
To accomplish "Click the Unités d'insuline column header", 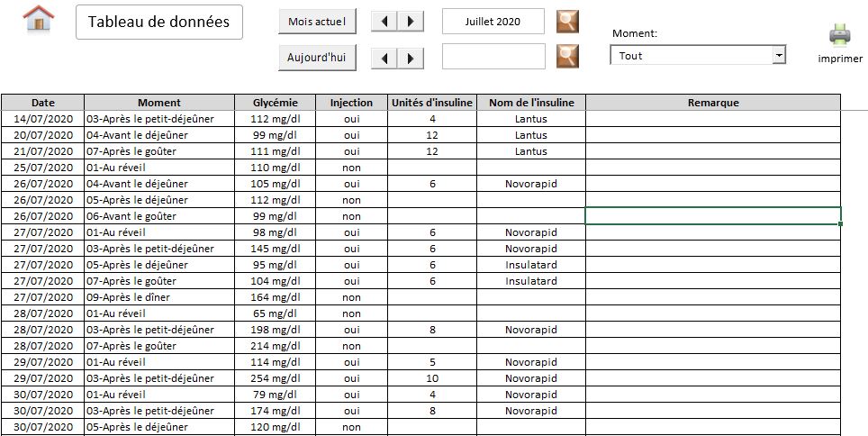I will tap(432, 103).
